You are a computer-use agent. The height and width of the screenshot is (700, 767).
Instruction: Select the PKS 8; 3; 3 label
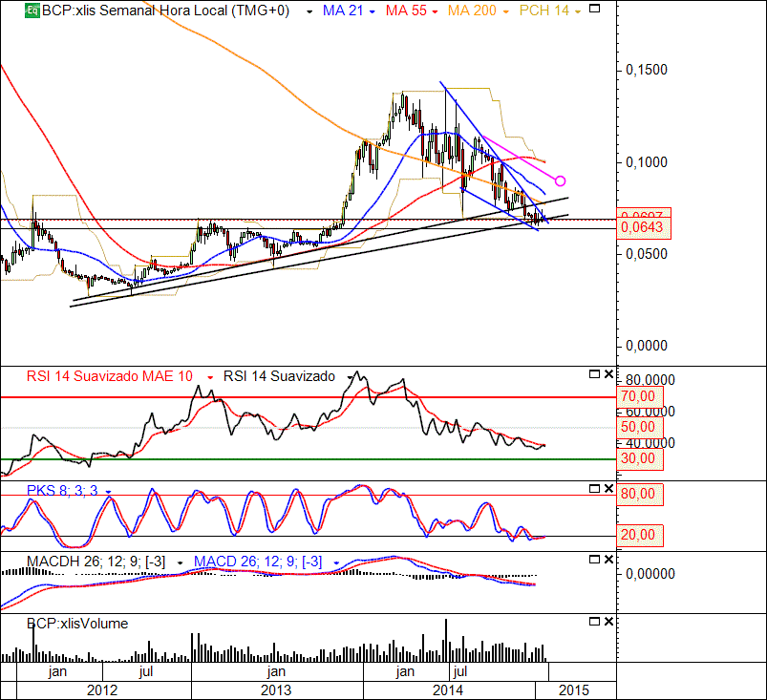(x=62, y=490)
